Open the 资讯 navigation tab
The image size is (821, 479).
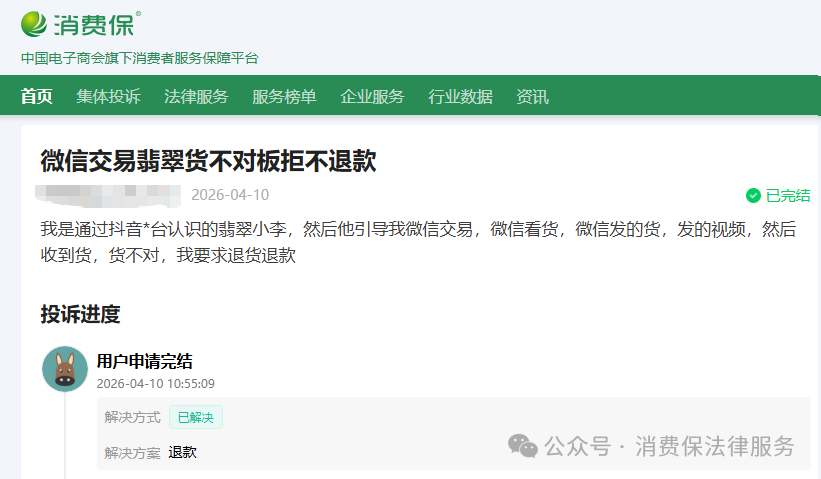click(x=532, y=97)
